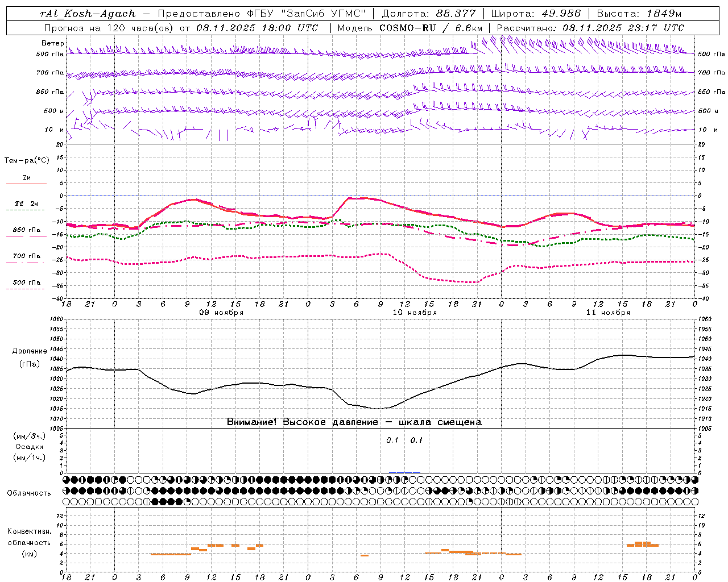The width and height of the screenshot is (728, 582).
Task: Click the 11 ноября date label
Action: click(608, 313)
